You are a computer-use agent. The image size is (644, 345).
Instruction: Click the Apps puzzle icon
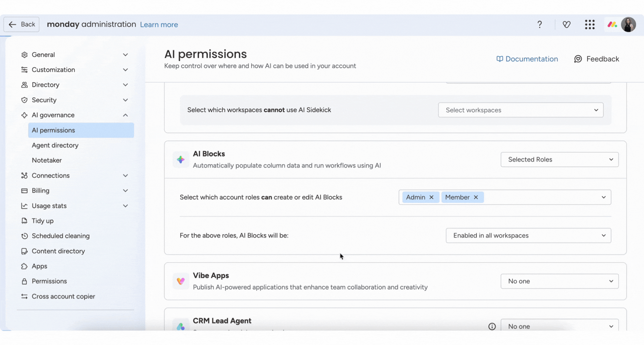click(24, 266)
